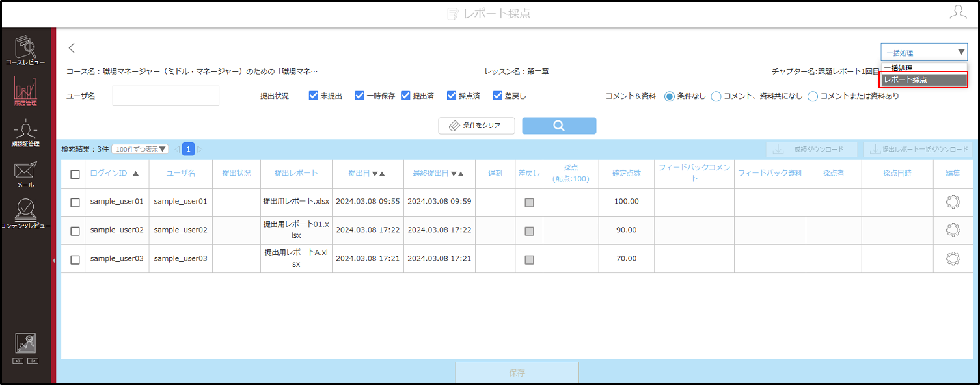Open edit gear for sample_user03

pyautogui.click(x=953, y=258)
